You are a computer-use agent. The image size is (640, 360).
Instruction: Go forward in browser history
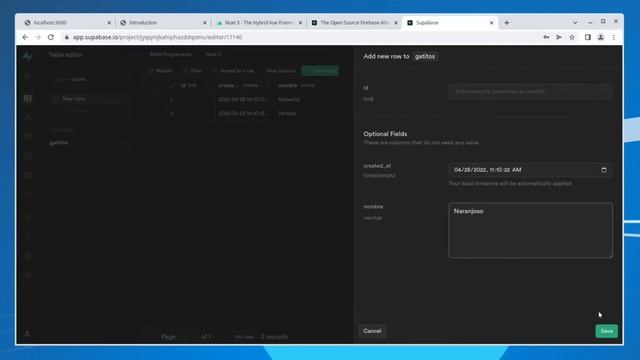pyautogui.click(x=38, y=37)
